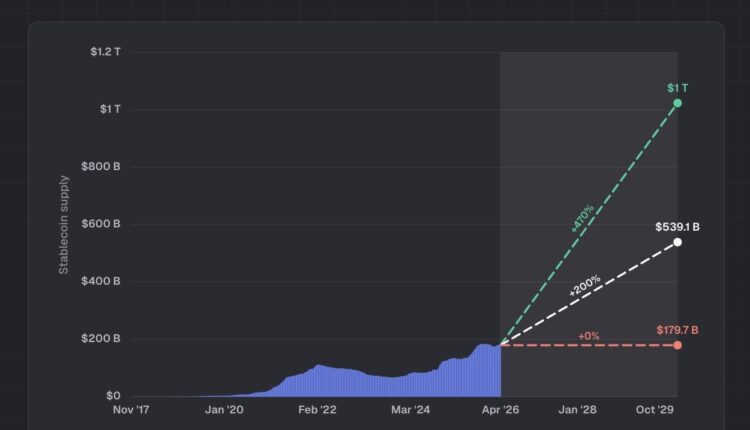
Task: Select the Nov '17 x-axis tick
Action: [132, 409]
